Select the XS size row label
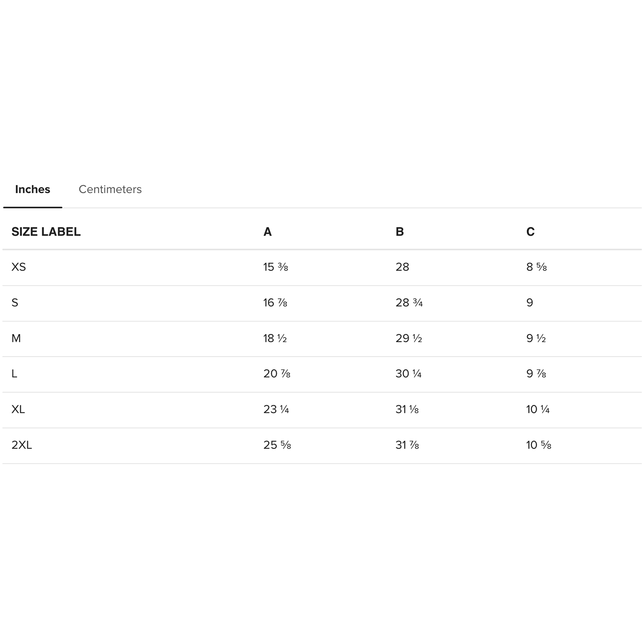Screen dimensions: 644x644 pos(19,267)
